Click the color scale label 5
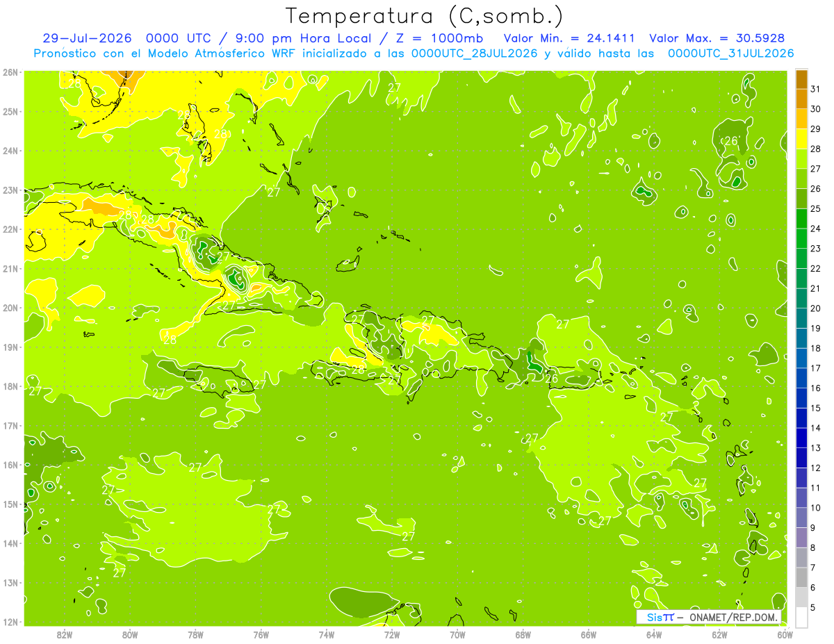 tap(814, 607)
